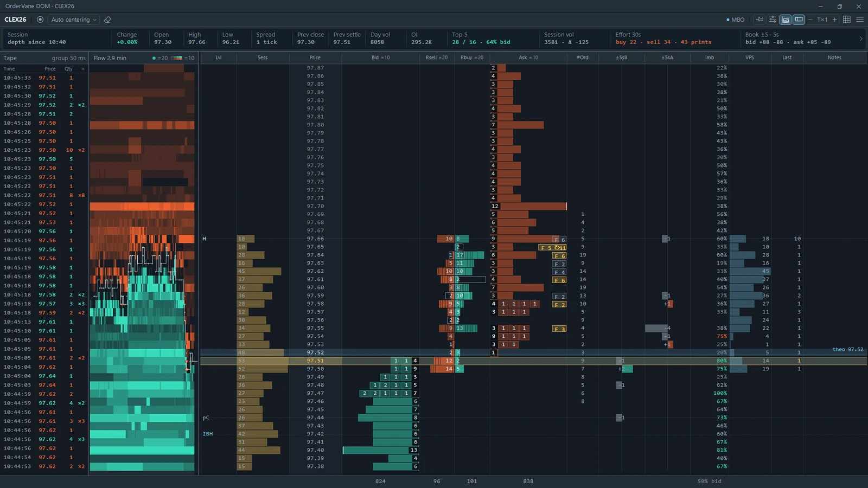The image size is (868, 488).
Task: Open the sliders settings icon
Action: pyautogui.click(x=773, y=20)
